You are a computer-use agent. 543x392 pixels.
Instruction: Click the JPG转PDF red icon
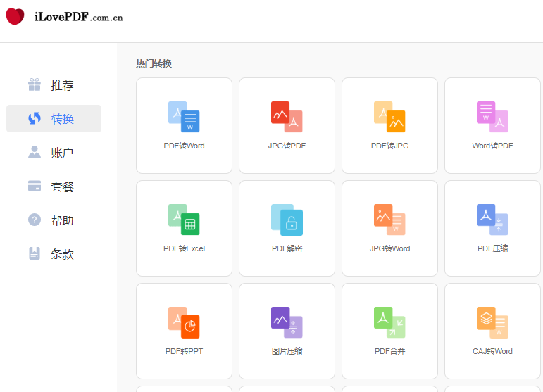coord(287,117)
